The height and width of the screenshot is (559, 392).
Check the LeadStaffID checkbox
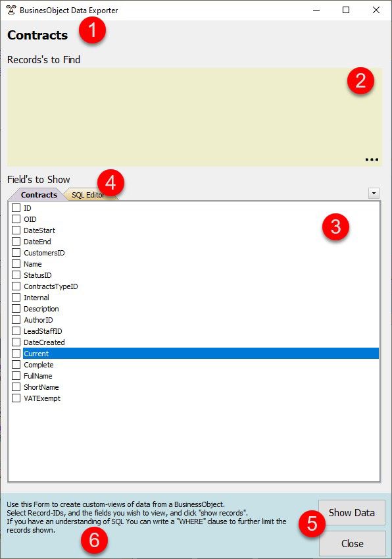tap(16, 331)
